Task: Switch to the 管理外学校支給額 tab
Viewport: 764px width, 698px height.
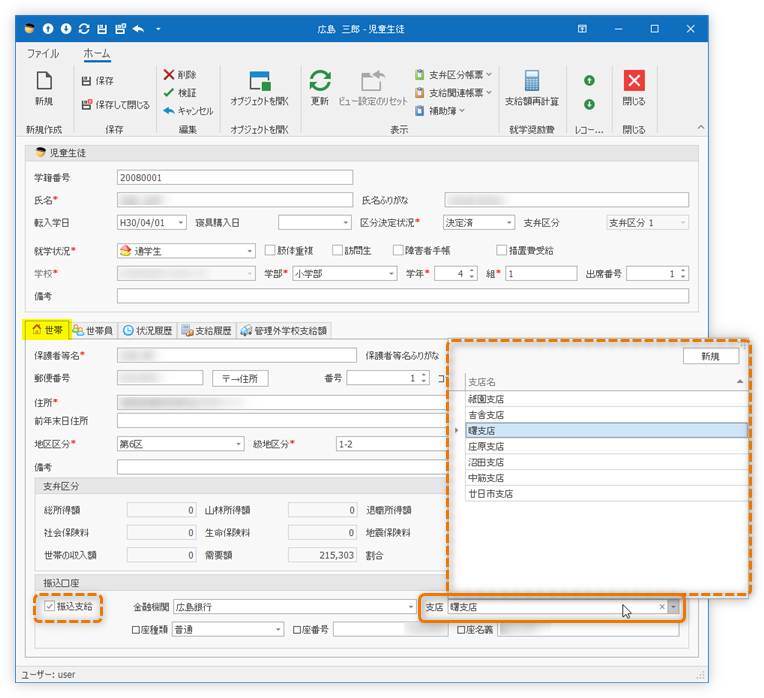Action: point(284,331)
